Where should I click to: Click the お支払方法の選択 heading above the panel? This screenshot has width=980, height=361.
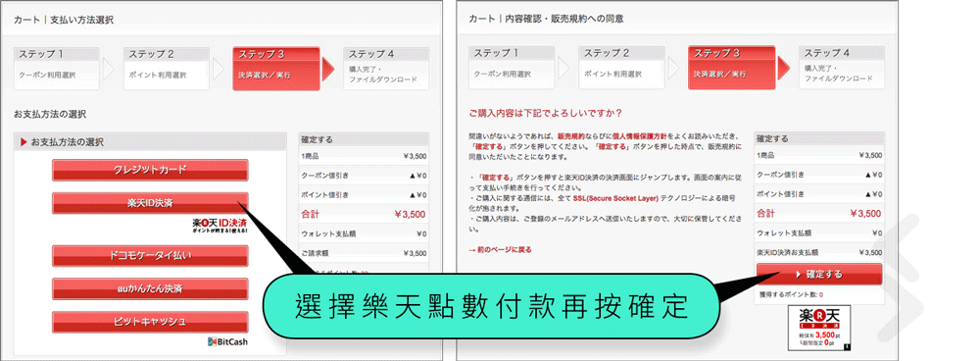tap(49, 114)
